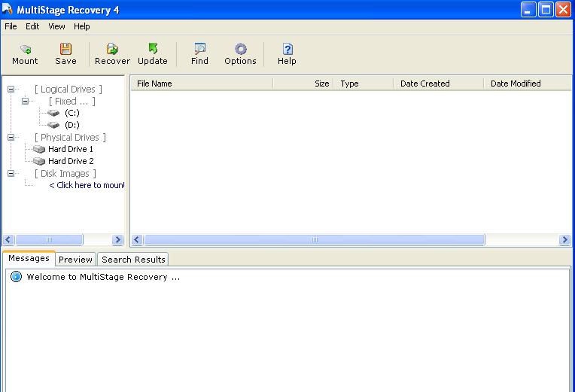Select the '[ Physical Drives ]' tree label
The image size is (575, 392).
70,137
